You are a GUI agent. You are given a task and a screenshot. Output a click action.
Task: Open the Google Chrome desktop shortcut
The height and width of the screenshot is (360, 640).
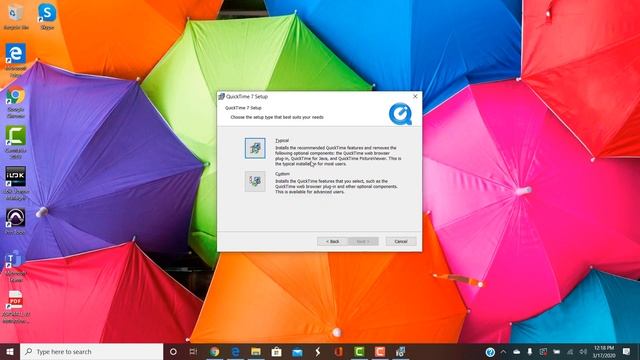[16, 101]
